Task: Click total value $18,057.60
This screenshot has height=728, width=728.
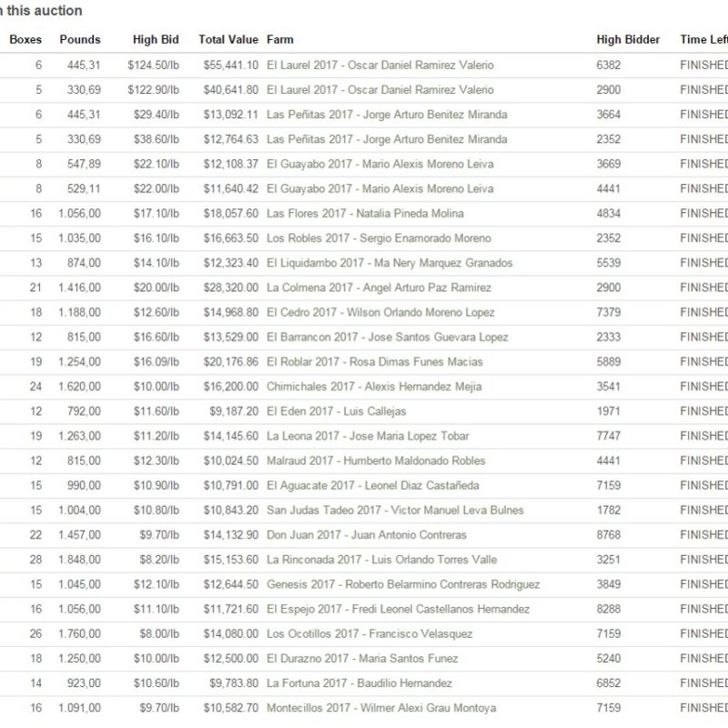Action: 231,213
